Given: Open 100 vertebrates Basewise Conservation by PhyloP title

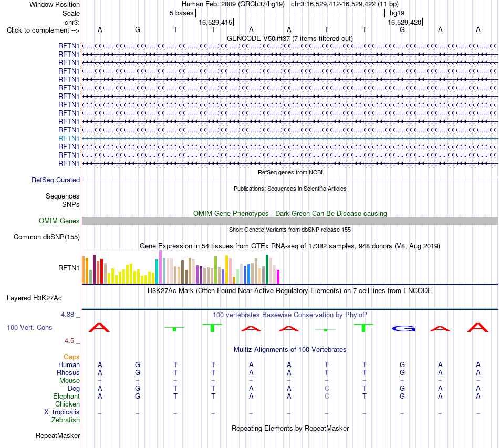Looking at the screenshot, I should click(289, 315).
